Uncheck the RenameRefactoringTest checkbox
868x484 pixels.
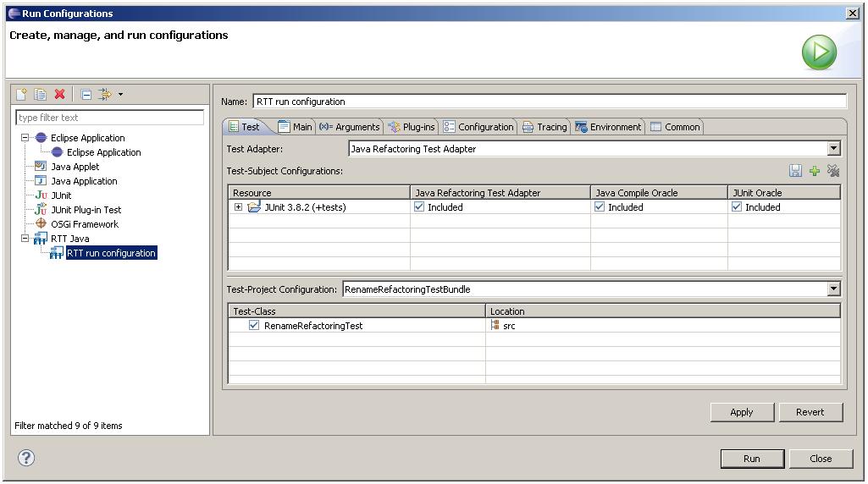pyautogui.click(x=253, y=325)
